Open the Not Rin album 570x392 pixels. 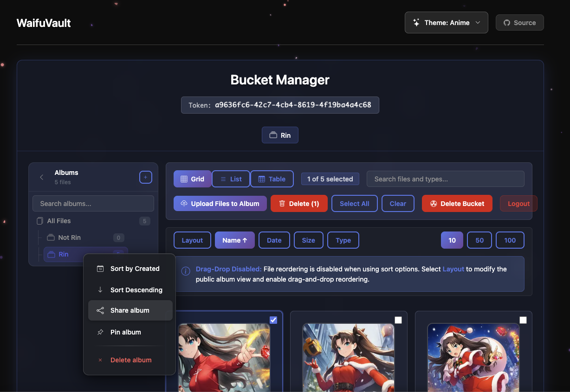coord(86,238)
